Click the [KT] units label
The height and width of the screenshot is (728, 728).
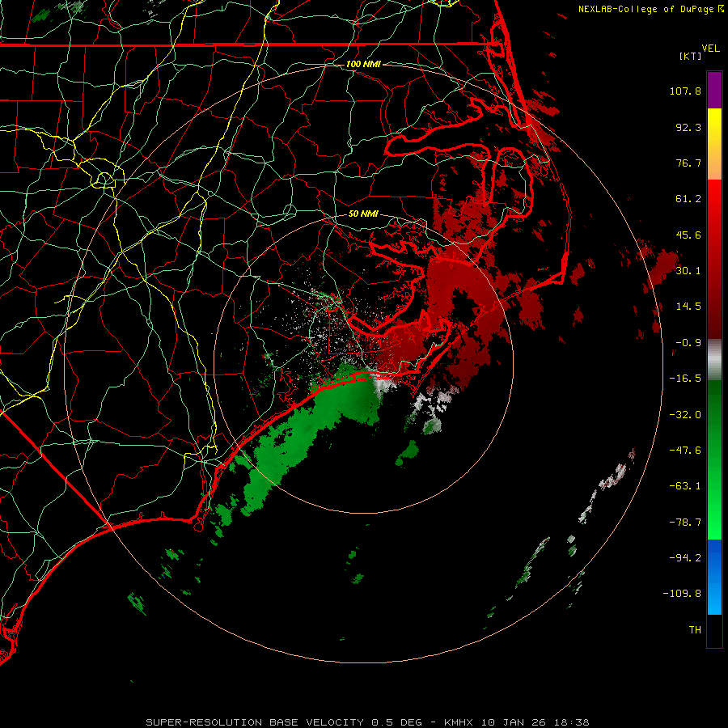click(x=691, y=56)
